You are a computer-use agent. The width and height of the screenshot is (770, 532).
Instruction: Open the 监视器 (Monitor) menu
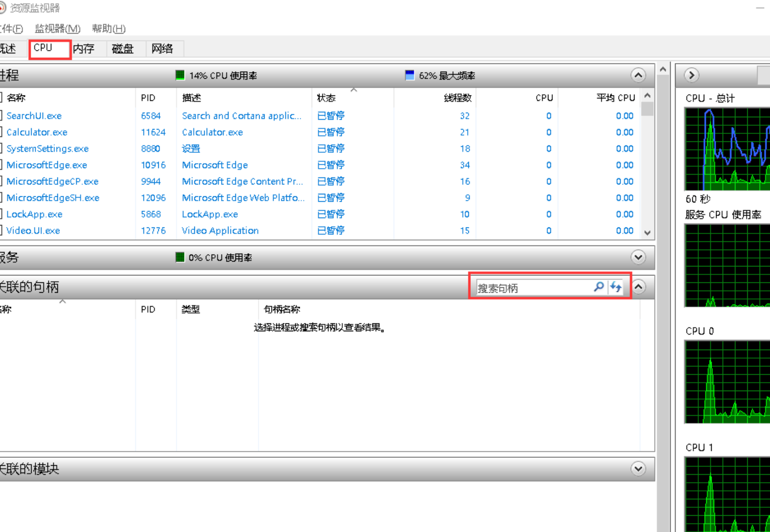point(57,29)
